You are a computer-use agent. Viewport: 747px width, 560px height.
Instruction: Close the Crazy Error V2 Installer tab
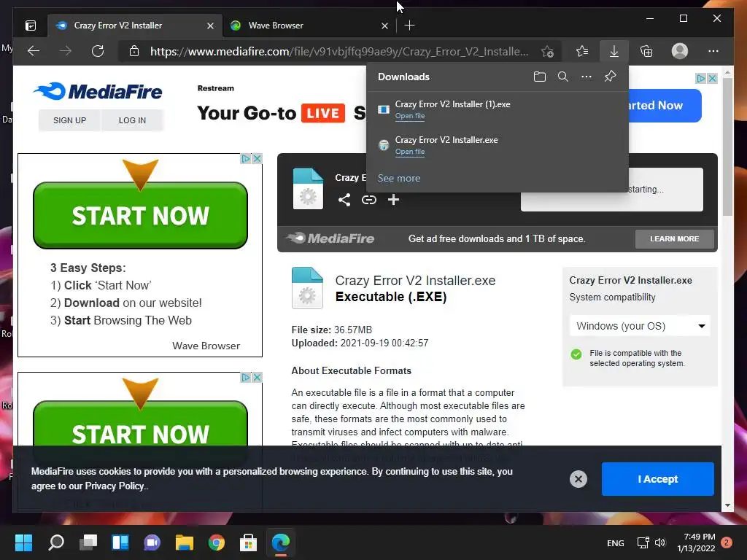click(x=210, y=26)
